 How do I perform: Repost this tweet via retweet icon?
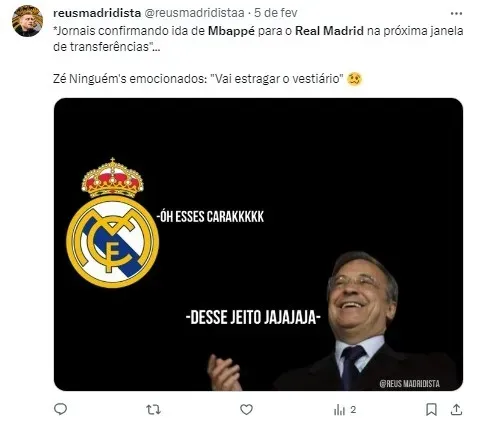tap(153, 409)
